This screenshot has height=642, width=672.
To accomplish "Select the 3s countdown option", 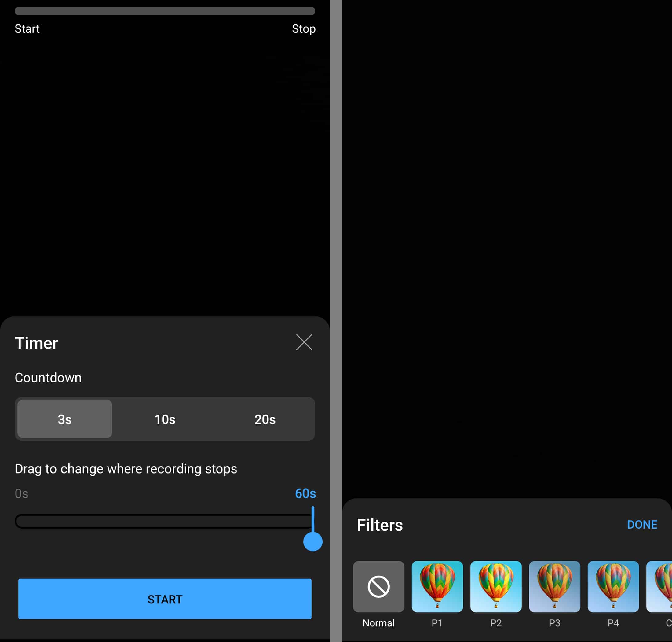I will click(x=64, y=419).
